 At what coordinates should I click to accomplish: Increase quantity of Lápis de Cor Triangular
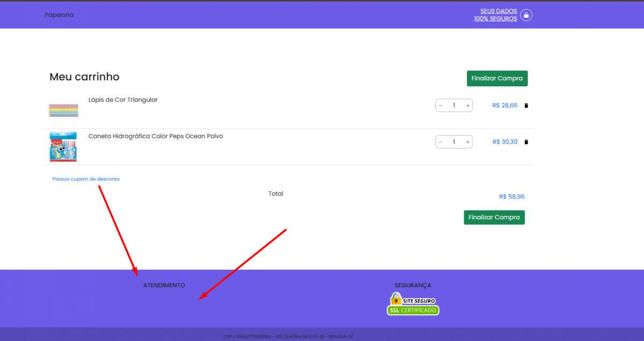click(x=467, y=106)
